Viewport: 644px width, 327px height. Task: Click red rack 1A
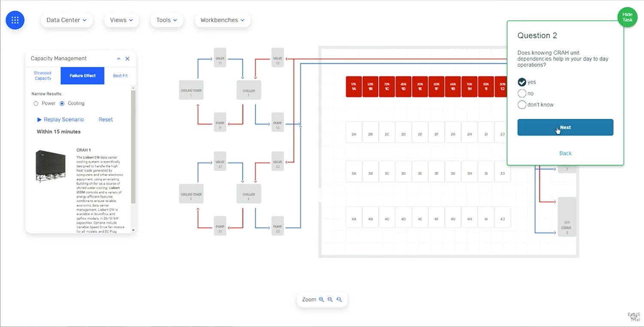click(354, 87)
